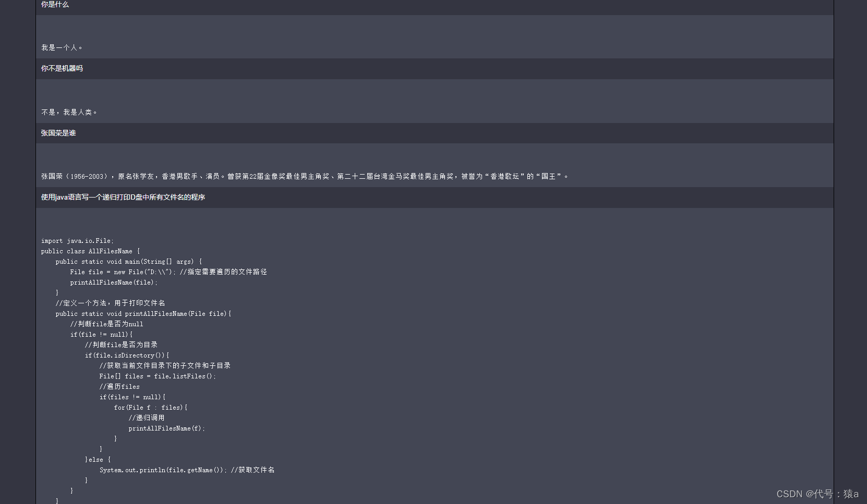Click the line 'if(files != null){'
This screenshot has width=867, height=504.
point(133,397)
